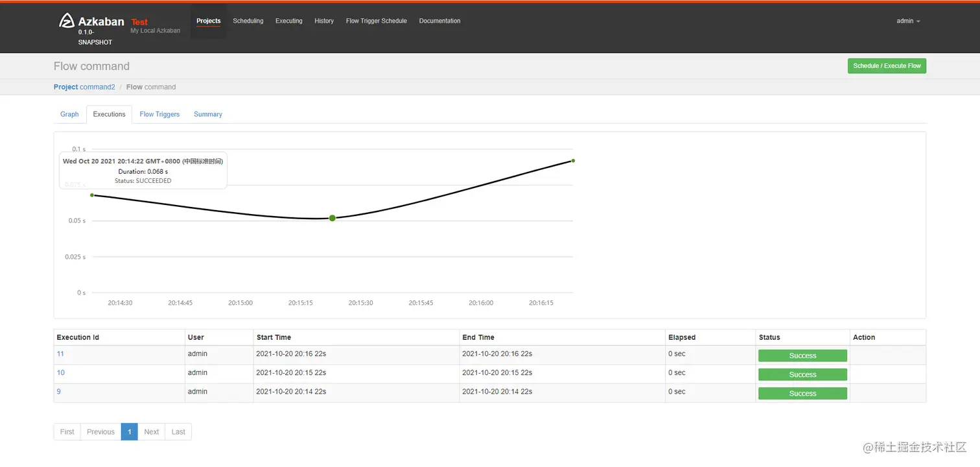Screen dimensions: 980x467
Task: Click the 20:15:00 x-axis label
Action: [x=240, y=303]
